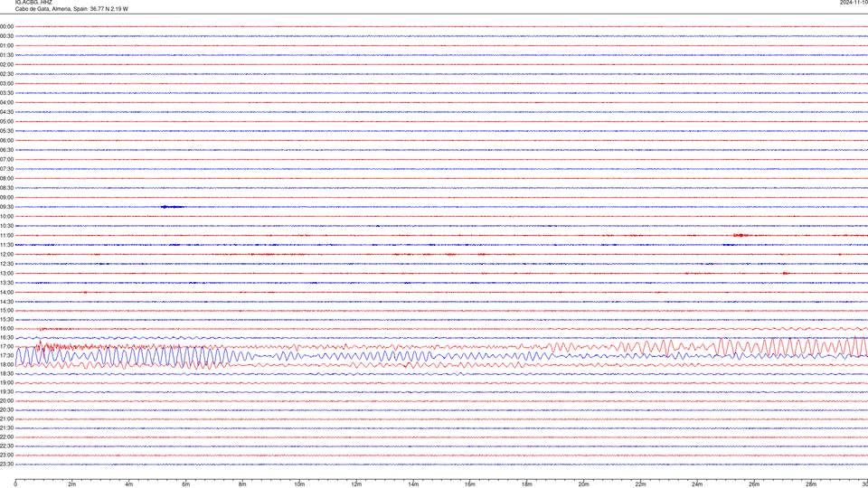Pick the 14:30 row label
868x488 pixels.
(6, 302)
